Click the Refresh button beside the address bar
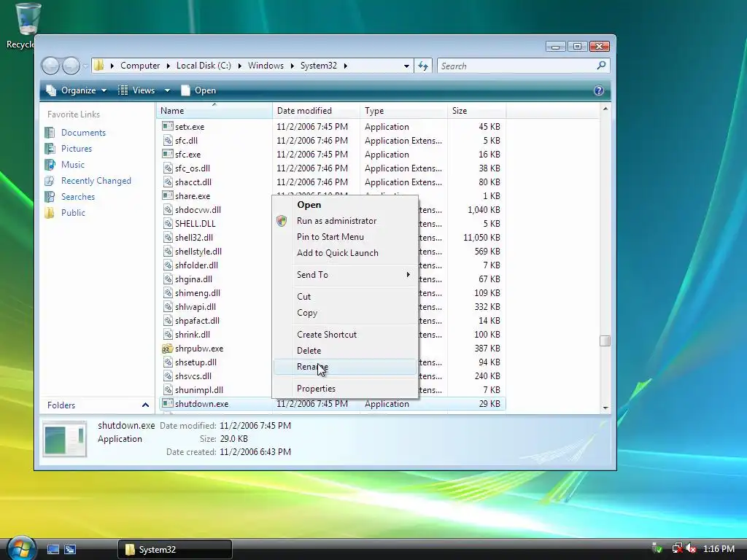Viewport: 747px width, 560px height. pos(423,66)
